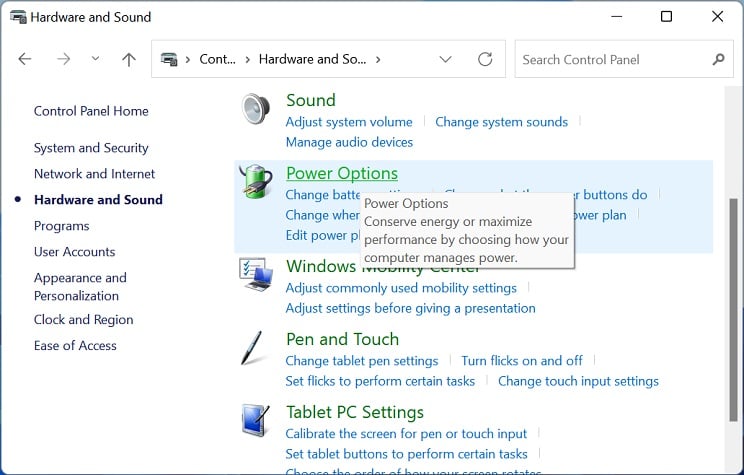Click the address bar Control Panel icon
The image size is (744, 475).
169,59
